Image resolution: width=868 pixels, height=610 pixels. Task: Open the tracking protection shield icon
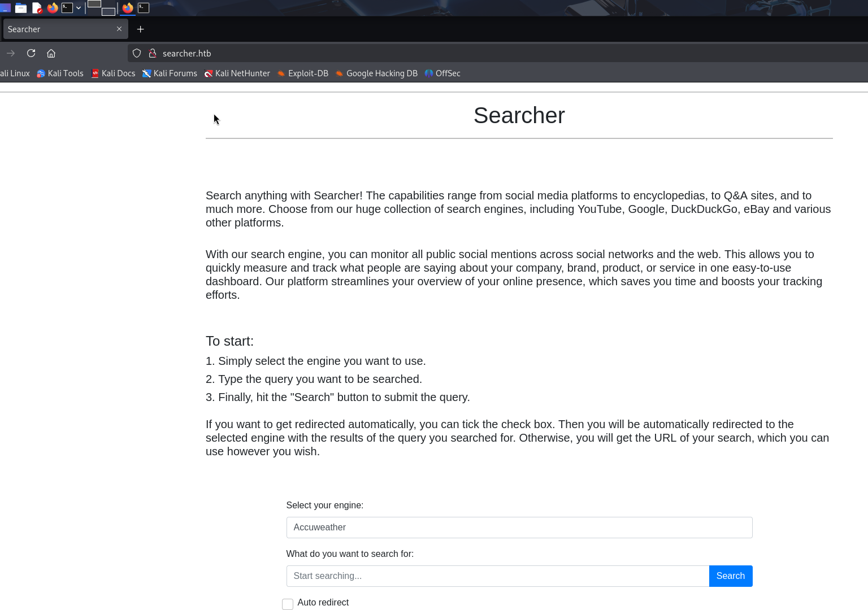[137, 53]
